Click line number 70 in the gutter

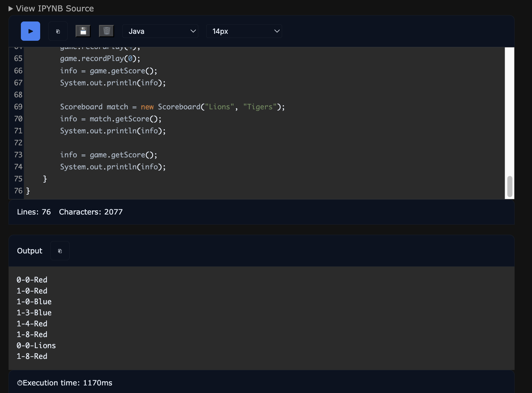click(18, 119)
